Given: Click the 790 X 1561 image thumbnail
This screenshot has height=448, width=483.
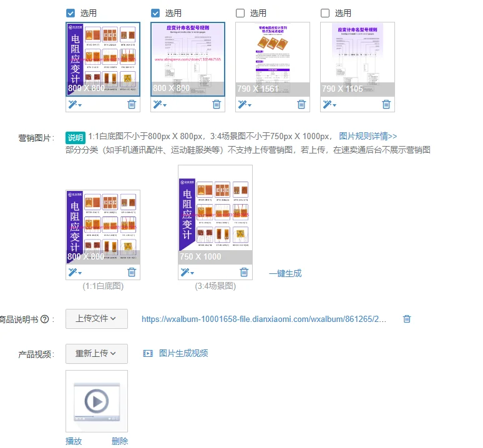Looking at the screenshot, I should 273,59.
